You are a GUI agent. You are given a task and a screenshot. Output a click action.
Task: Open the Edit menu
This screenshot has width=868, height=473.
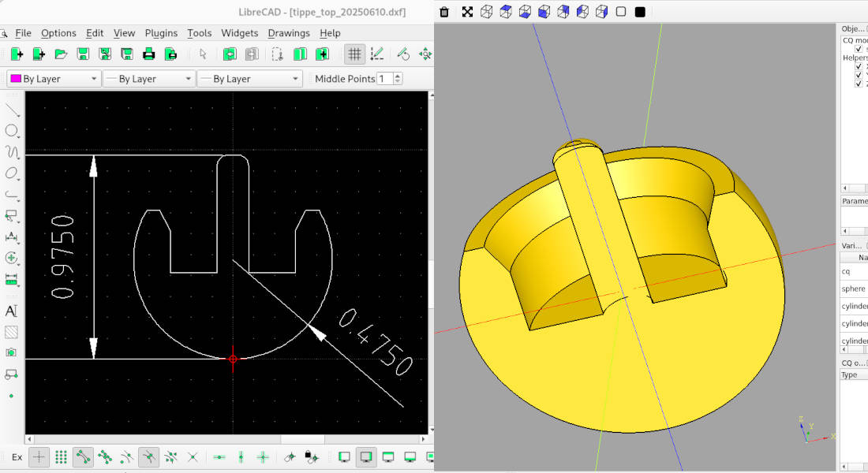pyautogui.click(x=95, y=33)
